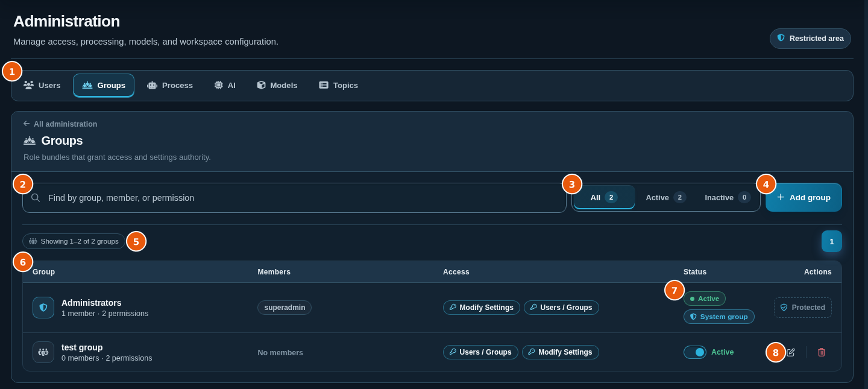
Task: Click the Models tab cube icon
Action: pos(261,85)
